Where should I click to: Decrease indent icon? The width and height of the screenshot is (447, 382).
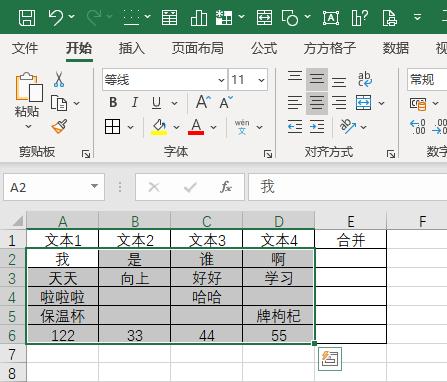click(x=295, y=127)
